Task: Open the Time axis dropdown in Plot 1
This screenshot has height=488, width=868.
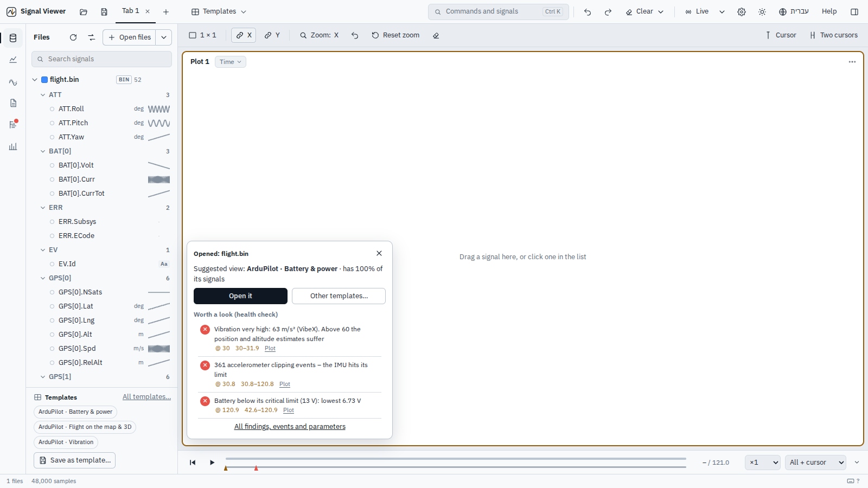Action: coord(231,62)
